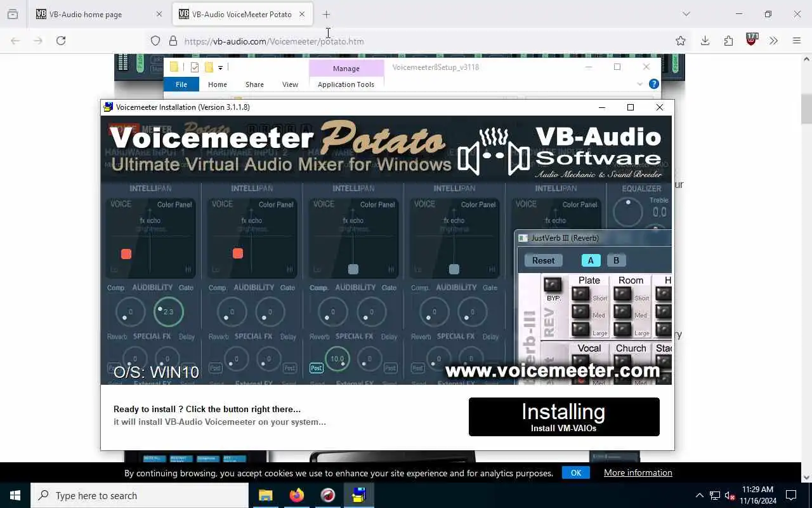Screen dimensions: 812x508
Task: Show site security info via the padlock icon
Action: (173, 41)
